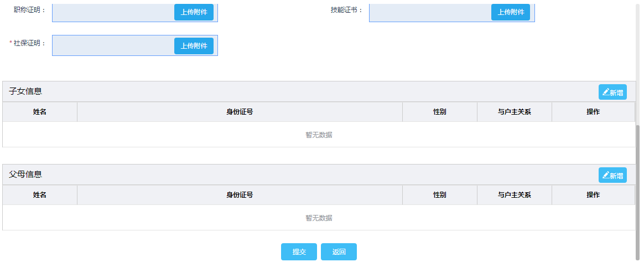Click 操作 column header in 子女信息 table
This screenshot has height=267, width=644.
[x=593, y=112]
